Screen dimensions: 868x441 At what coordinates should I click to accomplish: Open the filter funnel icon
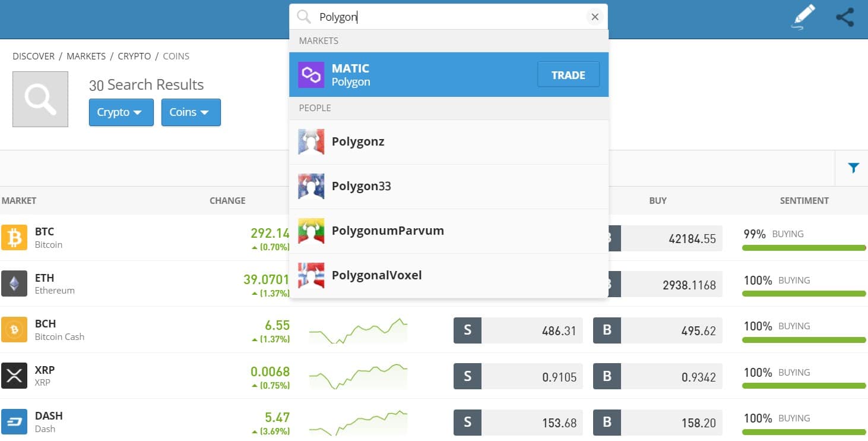pyautogui.click(x=853, y=168)
